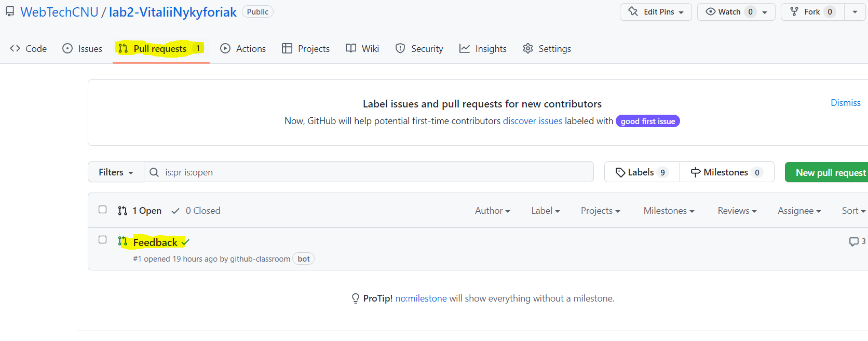
Task: Click the Security shield icon
Action: point(400,48)
